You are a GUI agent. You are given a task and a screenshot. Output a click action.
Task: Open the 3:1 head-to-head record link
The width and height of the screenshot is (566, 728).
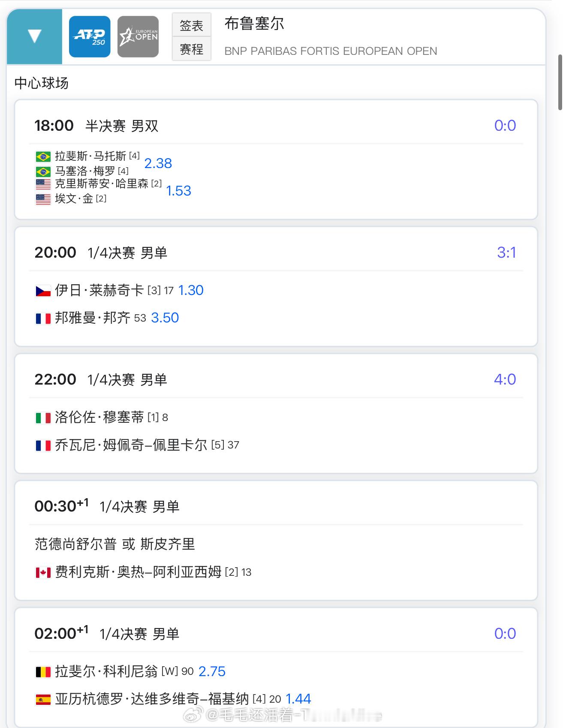pos(506,252)
